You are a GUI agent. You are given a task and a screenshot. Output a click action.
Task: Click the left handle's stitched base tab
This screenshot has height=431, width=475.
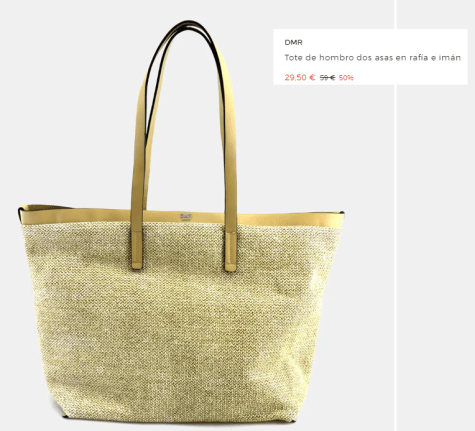pyautogui.click(x=137, y=249)
